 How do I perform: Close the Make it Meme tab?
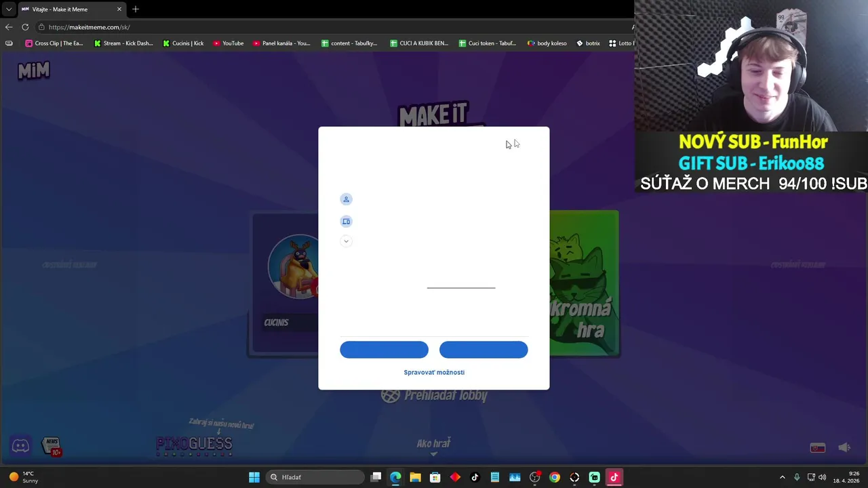point(119,9)
